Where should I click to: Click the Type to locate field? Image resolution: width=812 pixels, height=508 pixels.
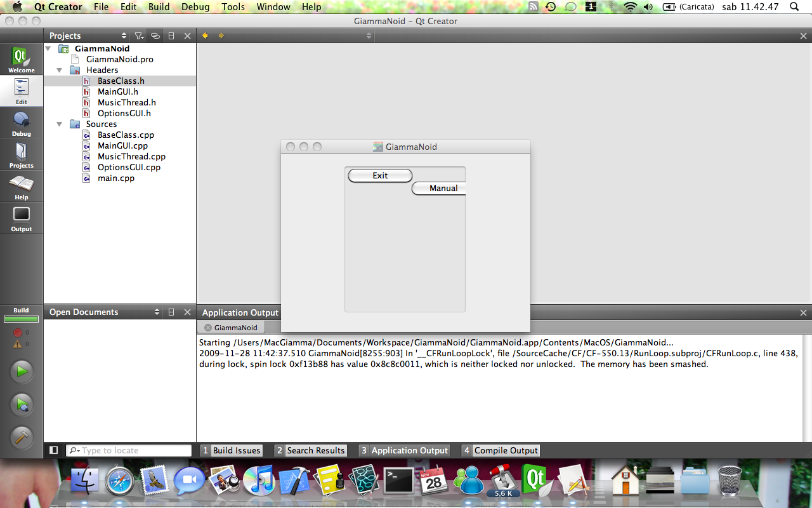(x=129, y=450)
